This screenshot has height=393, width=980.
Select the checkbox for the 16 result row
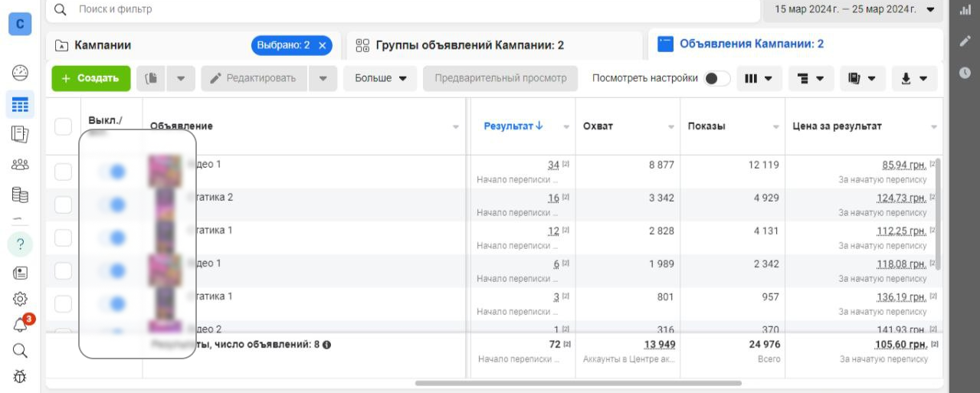pos(63,205)
